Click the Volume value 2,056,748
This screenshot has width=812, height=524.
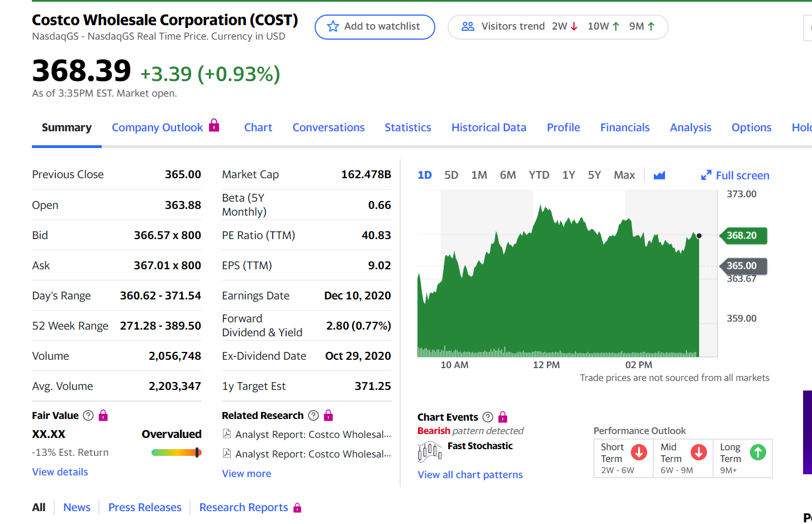pos(175,356)
